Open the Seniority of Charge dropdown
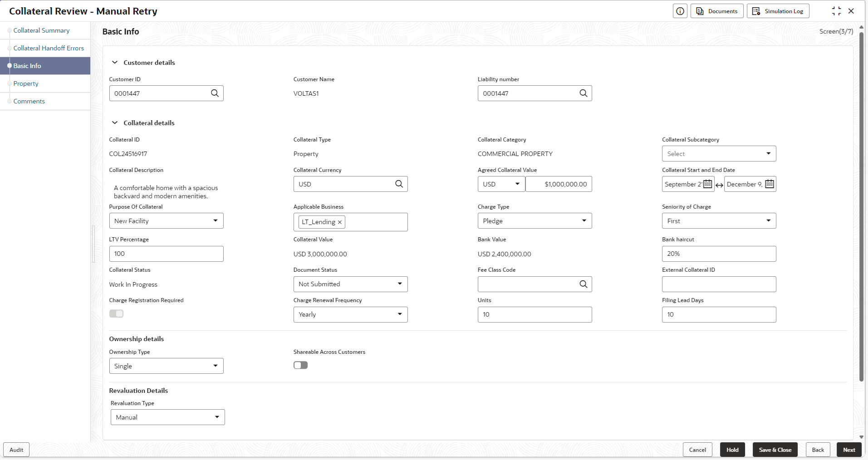 click(719, 220)
